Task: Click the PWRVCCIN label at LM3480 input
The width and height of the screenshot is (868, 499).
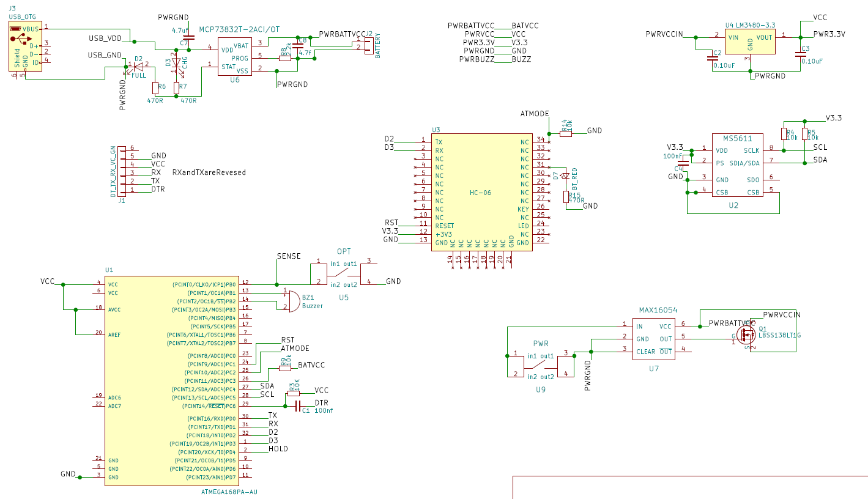Action: (664, 34)
